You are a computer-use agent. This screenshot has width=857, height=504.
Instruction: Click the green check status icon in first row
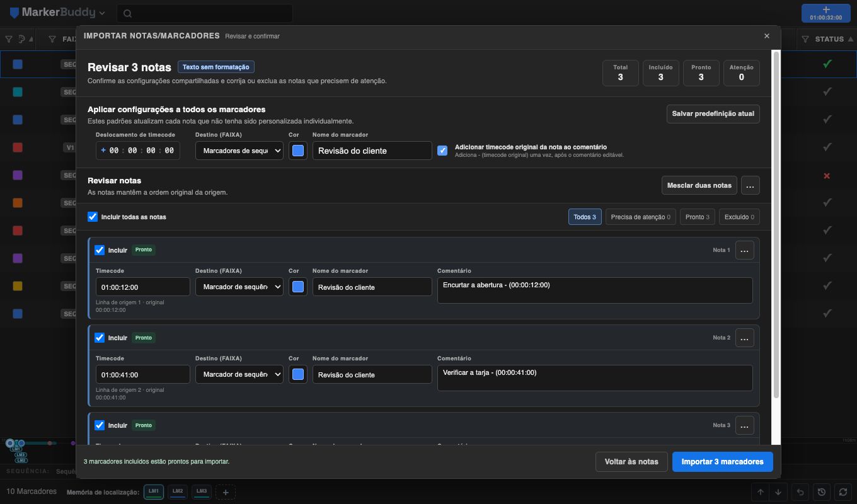pos(827,64)
